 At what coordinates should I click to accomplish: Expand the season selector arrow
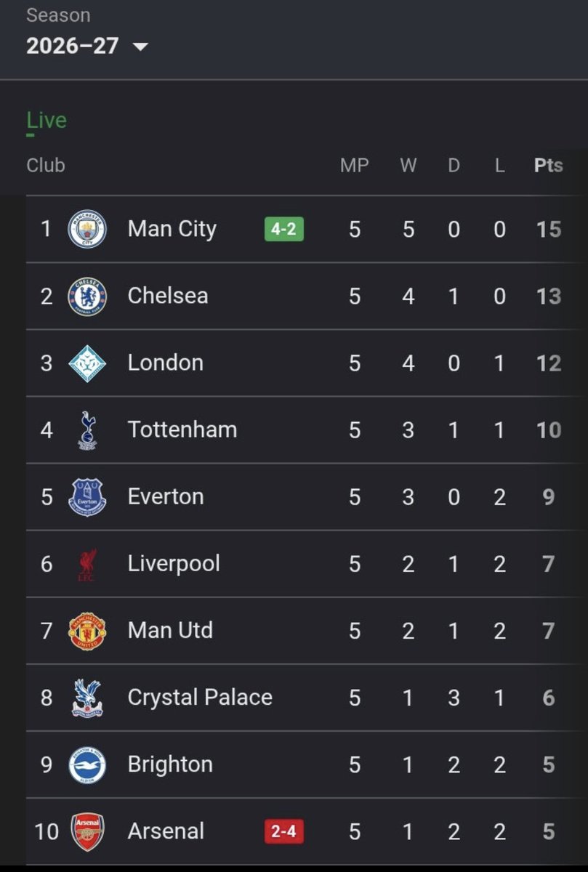(140, 47)
